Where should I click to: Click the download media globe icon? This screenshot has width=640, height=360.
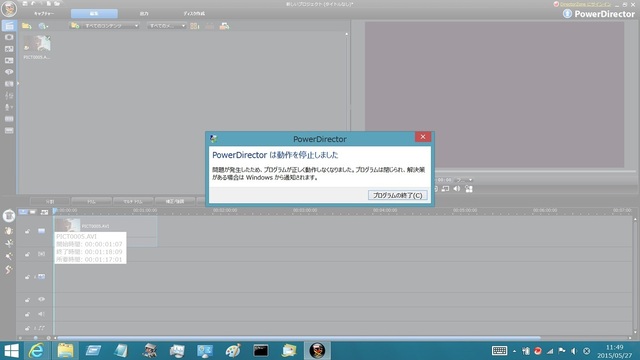click(43, 26)
